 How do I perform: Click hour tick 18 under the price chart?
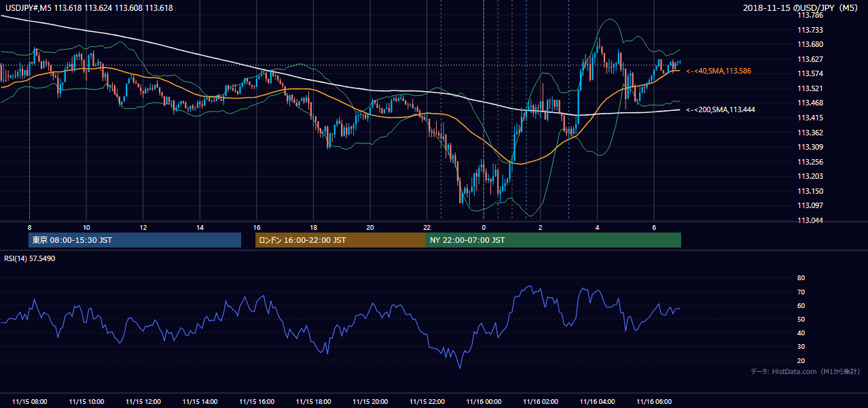click(x=313, y=227)
